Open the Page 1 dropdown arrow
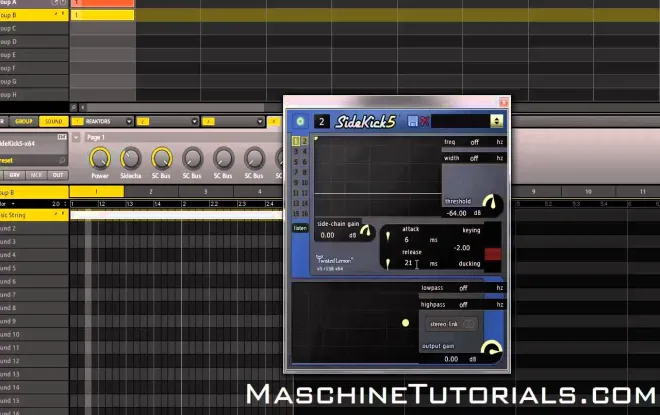660x415 pixels. pos(76,137)
